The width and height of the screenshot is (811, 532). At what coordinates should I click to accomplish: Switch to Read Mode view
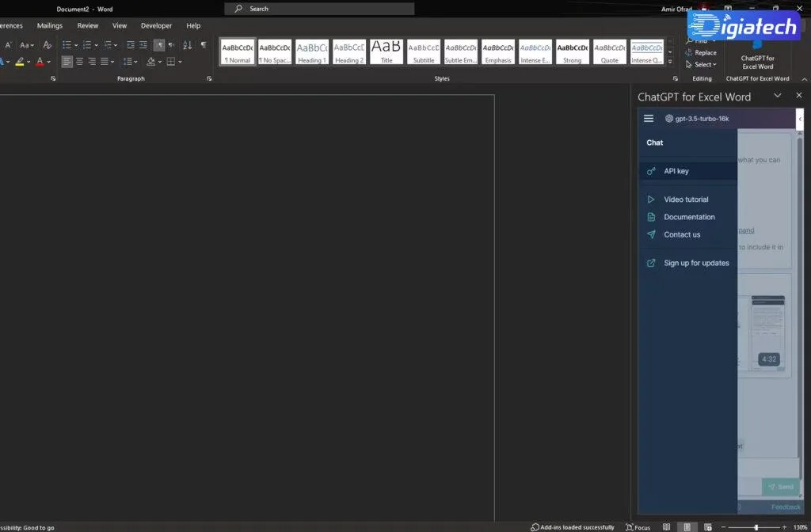click(x=667, y=527)
